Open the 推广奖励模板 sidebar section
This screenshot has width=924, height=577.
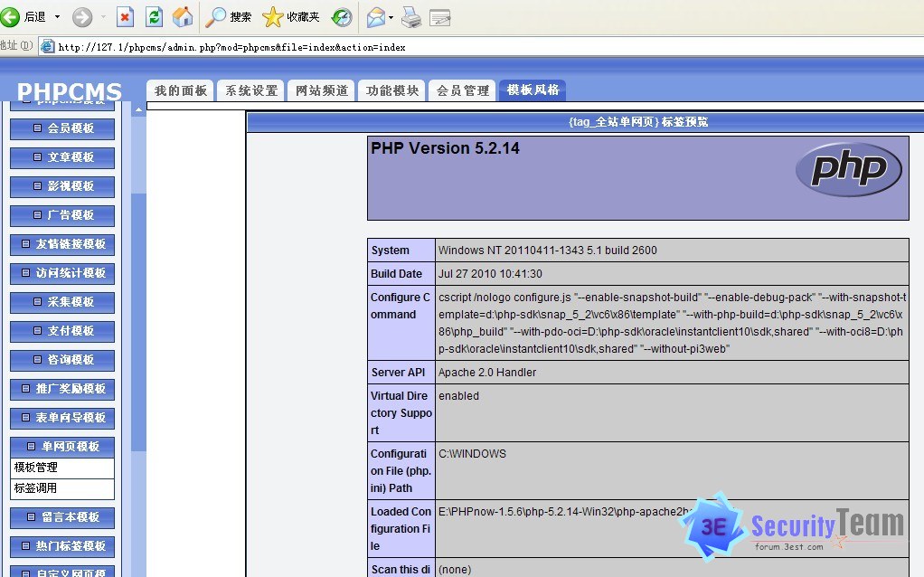[x=62, y=389]
